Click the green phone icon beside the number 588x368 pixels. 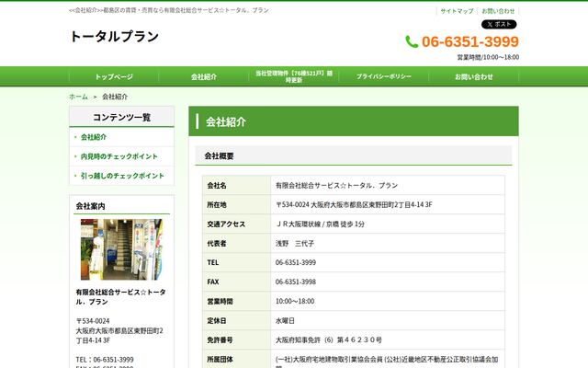click(x=412, y=41)
